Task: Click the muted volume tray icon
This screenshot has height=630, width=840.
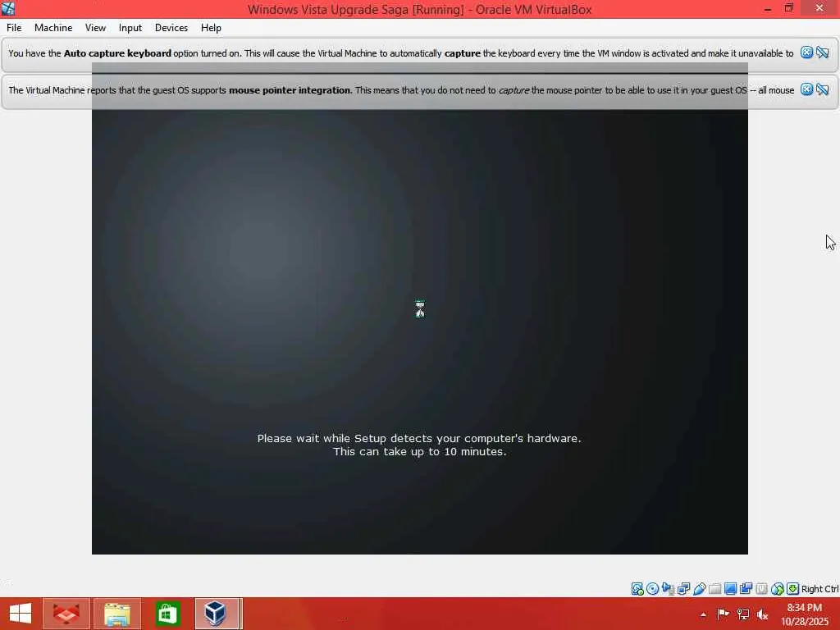Action: [762, 614]
